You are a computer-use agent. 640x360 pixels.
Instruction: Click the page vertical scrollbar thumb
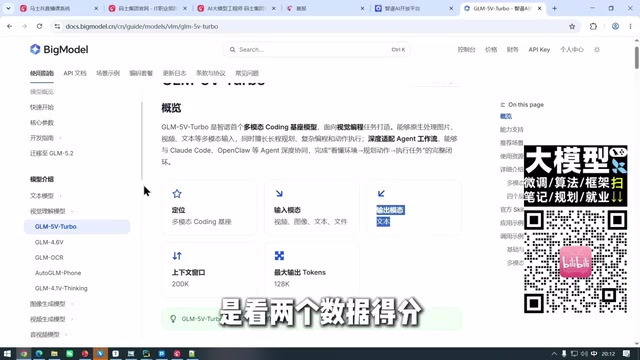[636, 58]
